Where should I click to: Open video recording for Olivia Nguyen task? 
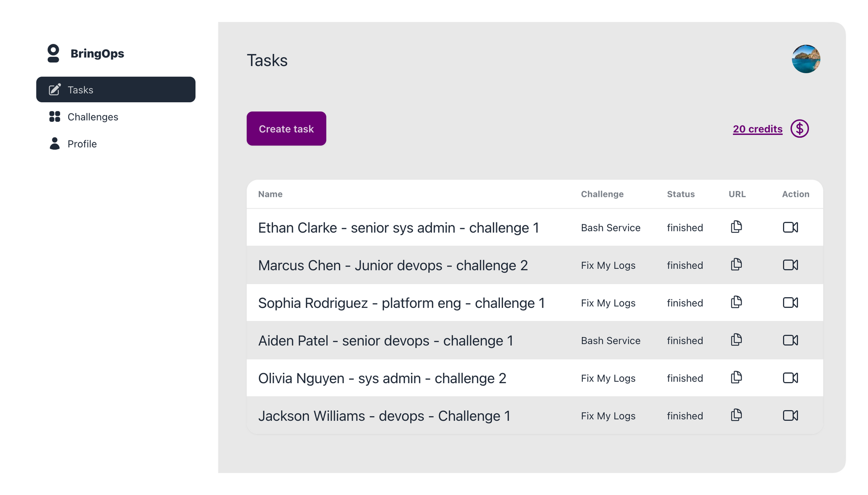790,378
